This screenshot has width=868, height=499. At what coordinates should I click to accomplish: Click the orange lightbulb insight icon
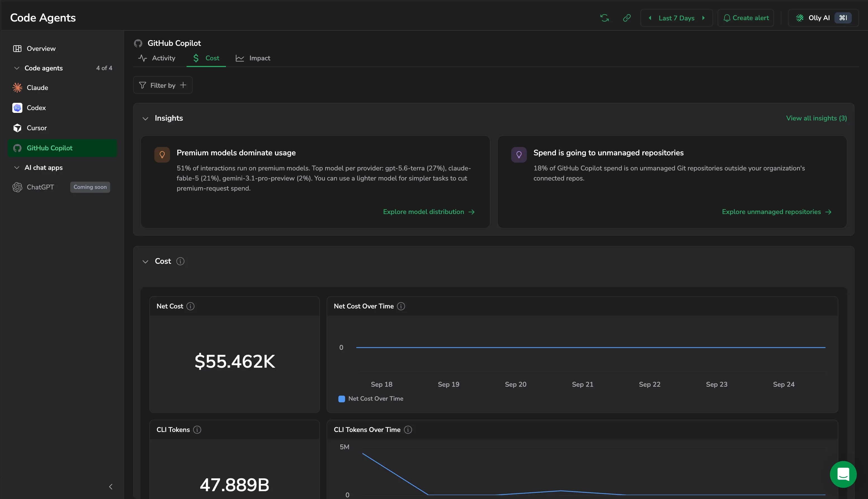162,155
